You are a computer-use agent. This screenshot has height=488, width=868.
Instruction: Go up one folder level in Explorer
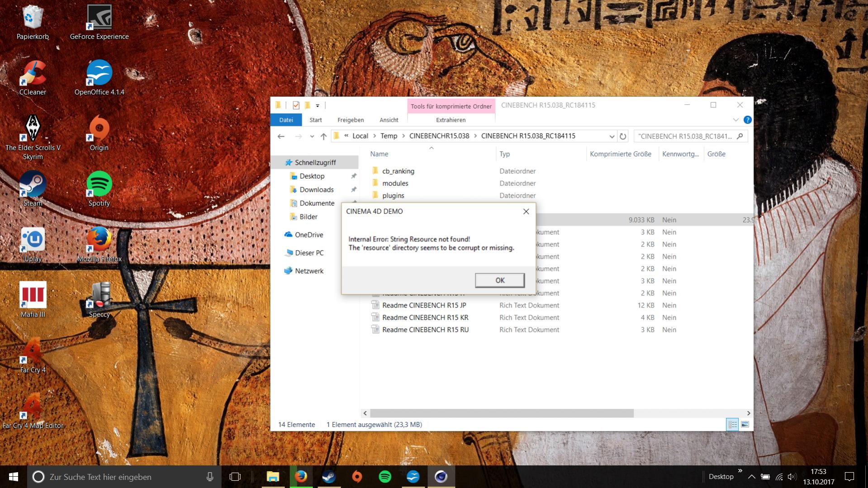pos(323,136)
